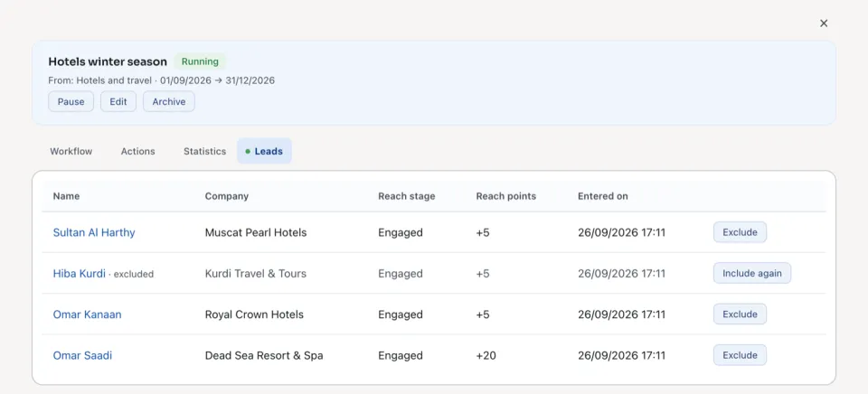Exclude Omar Kanaan from campaign
Viewport: 868px width, 394px height.
pyautogui.click(x=740, y=314)
